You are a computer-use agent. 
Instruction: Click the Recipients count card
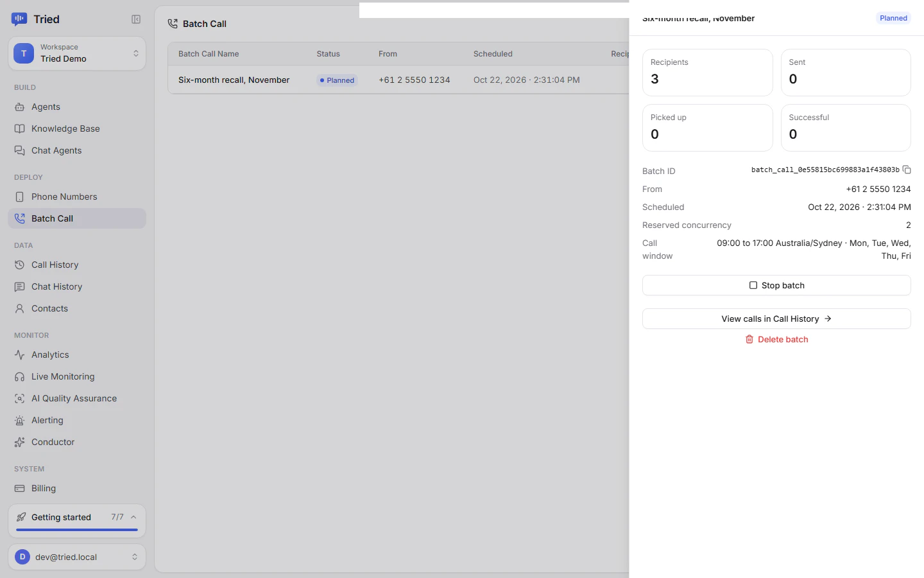[x=708, y=73]
